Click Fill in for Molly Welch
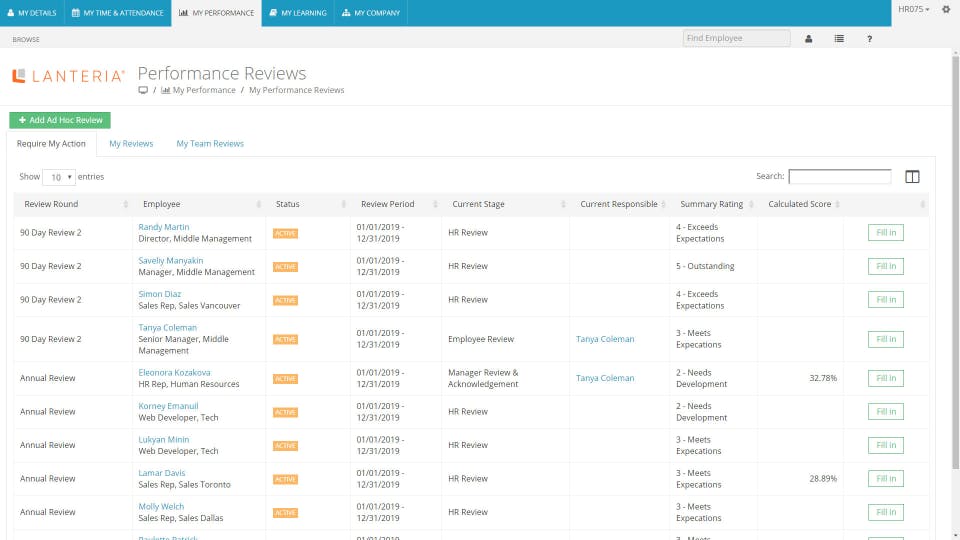960x540 pixels. 885,512
